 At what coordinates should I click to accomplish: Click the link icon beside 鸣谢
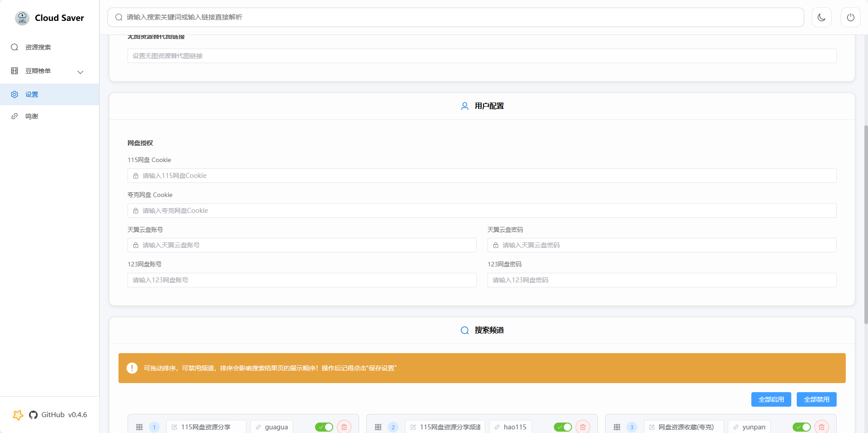[x=15, y=116]
